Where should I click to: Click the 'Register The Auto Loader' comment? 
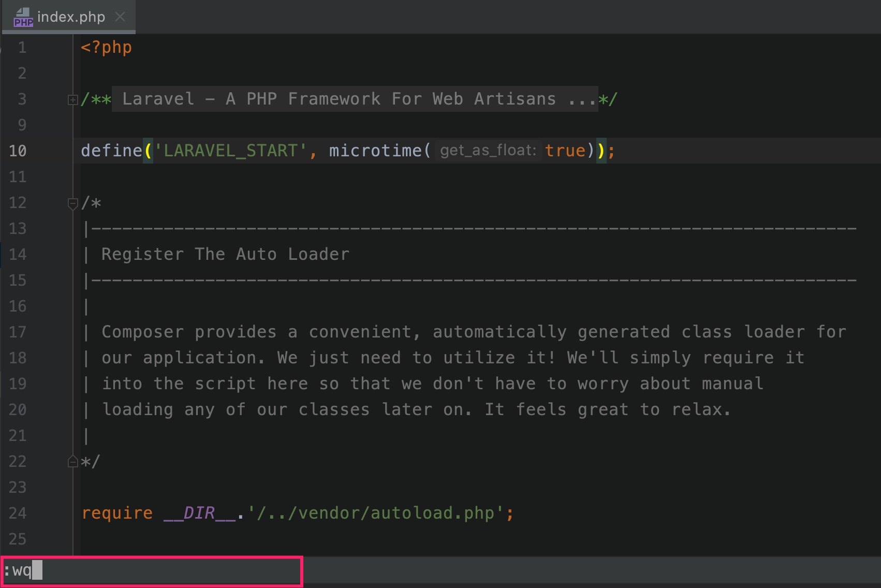[226, 254]
